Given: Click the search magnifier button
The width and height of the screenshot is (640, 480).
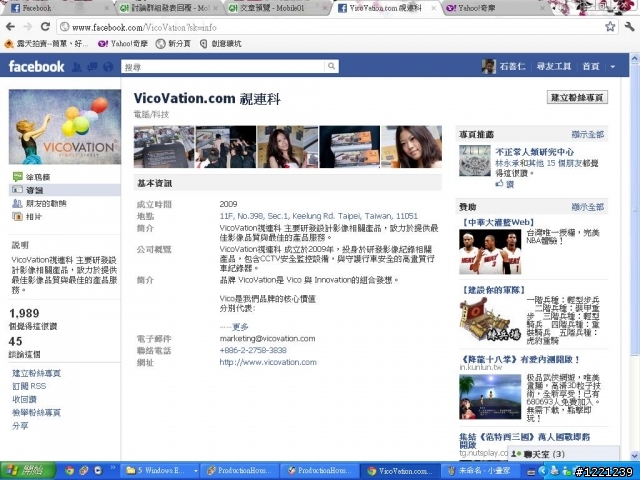Looking at the screenshot, I should pos(331,66).
